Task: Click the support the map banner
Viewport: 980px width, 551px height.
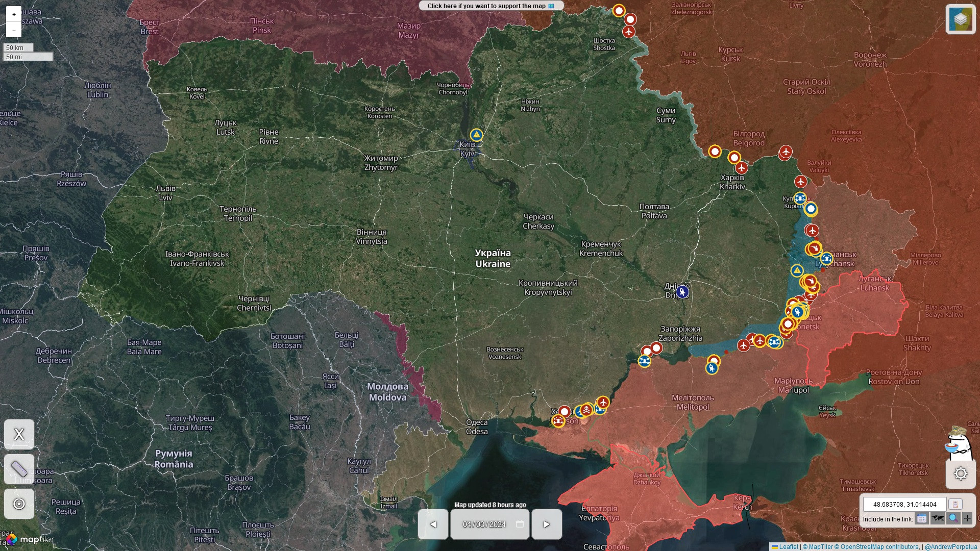Action: point(491,6)
